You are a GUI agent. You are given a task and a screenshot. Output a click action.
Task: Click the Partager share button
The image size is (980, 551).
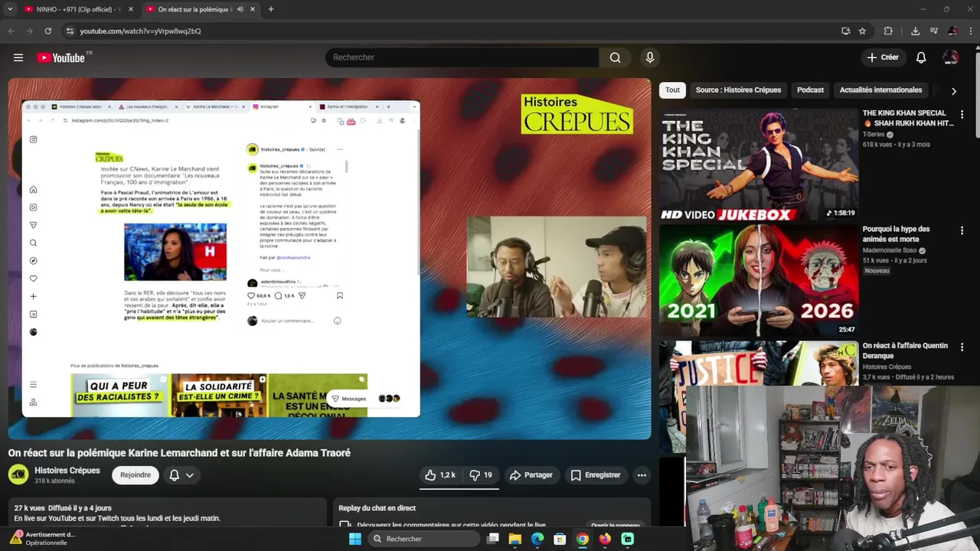[x=531, y=475]
